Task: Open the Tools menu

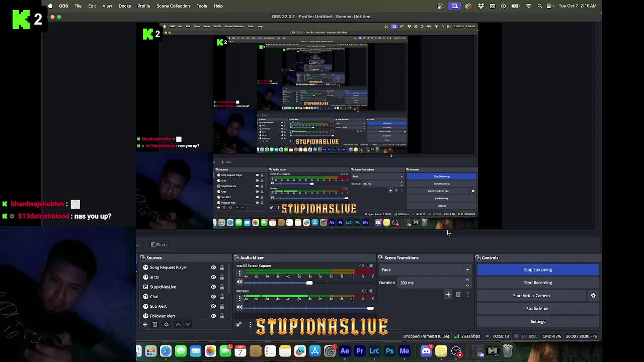Action: pyautogui.click(x=202, y=6)
